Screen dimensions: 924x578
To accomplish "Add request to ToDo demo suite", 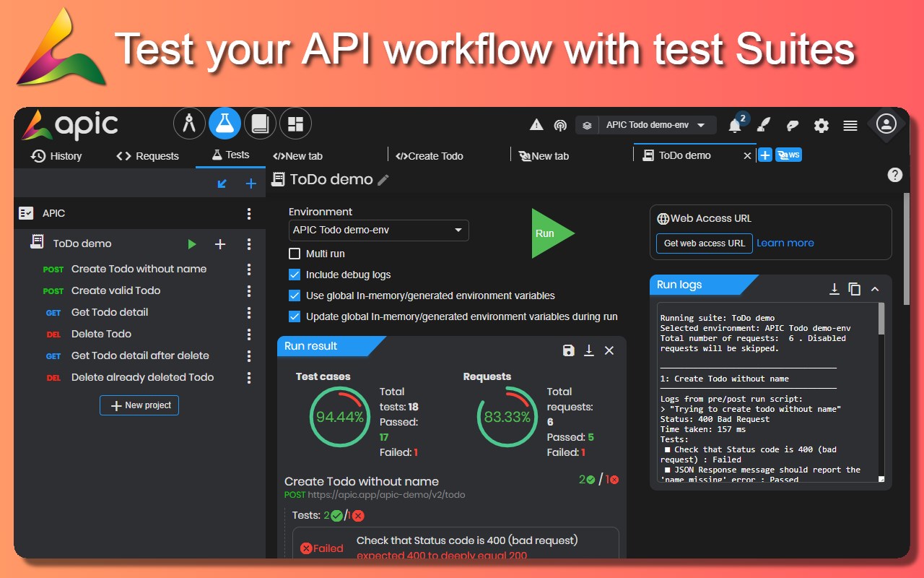I will tap(220, 244).
